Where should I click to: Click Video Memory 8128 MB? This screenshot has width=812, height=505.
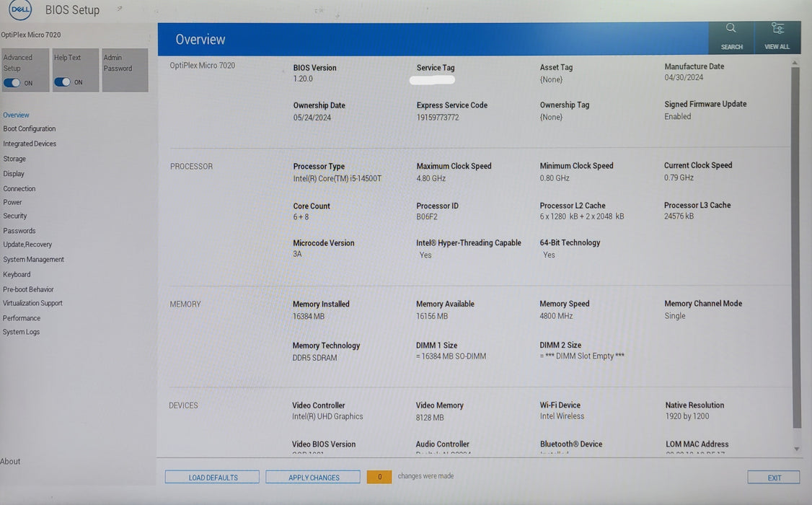(x=430, y=417)
